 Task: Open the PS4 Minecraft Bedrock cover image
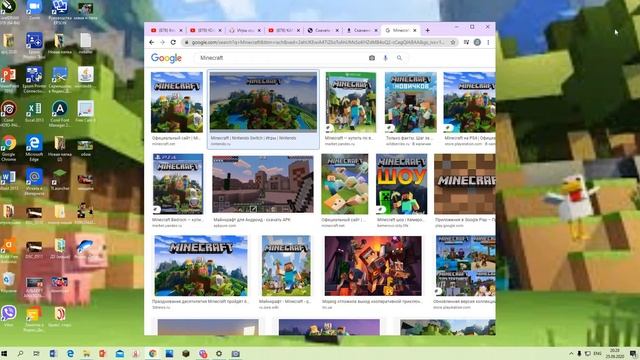pos(178,184)
